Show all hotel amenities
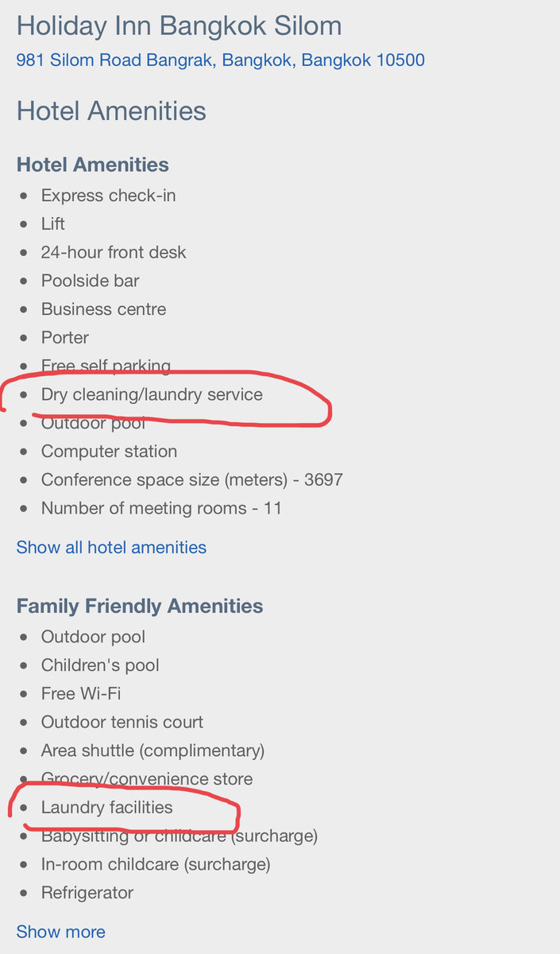This screenshot has height=954, width=560. pos(111,547)
